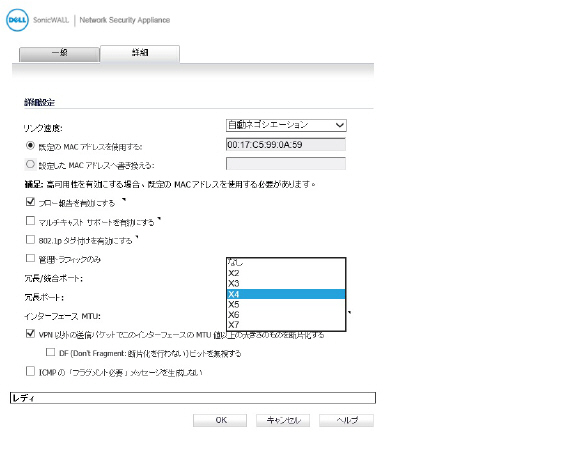Open リンク速度 dropdown

pos(286,125)
